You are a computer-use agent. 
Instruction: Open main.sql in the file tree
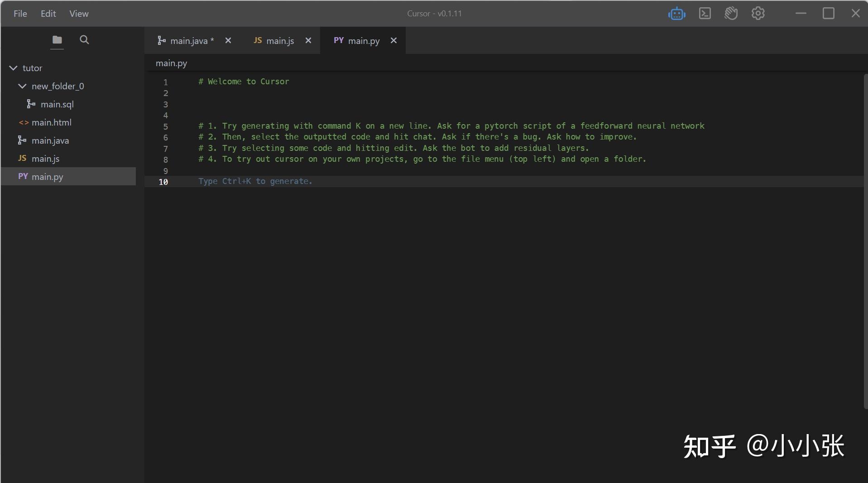pos(57,104)
